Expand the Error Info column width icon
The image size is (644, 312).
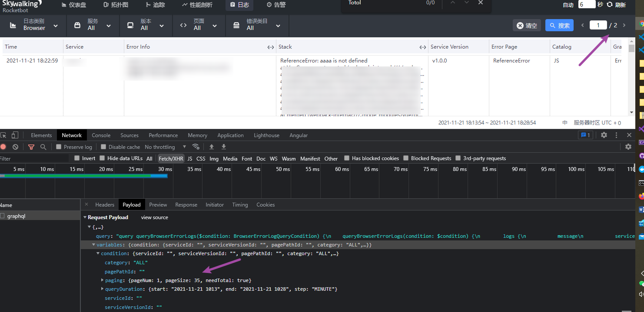pyautogui.click(x=270, y=47)
